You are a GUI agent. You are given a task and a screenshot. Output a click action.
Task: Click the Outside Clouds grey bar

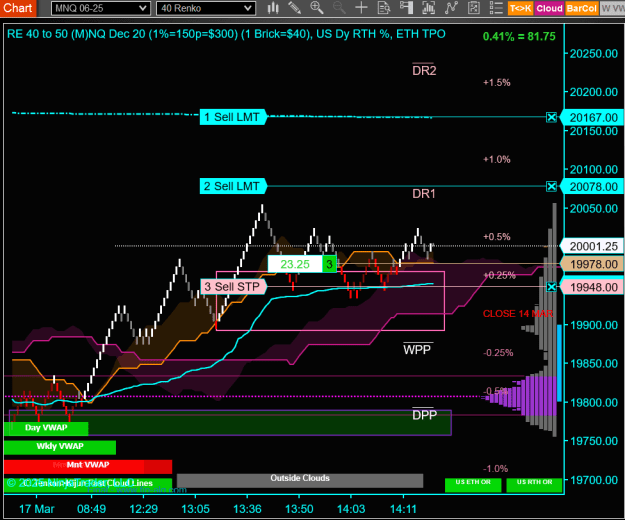point(300,479)
